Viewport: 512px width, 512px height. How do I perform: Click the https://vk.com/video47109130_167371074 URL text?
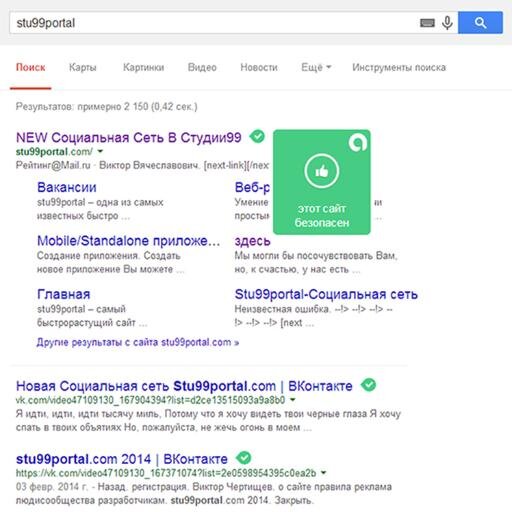[166, 473]
